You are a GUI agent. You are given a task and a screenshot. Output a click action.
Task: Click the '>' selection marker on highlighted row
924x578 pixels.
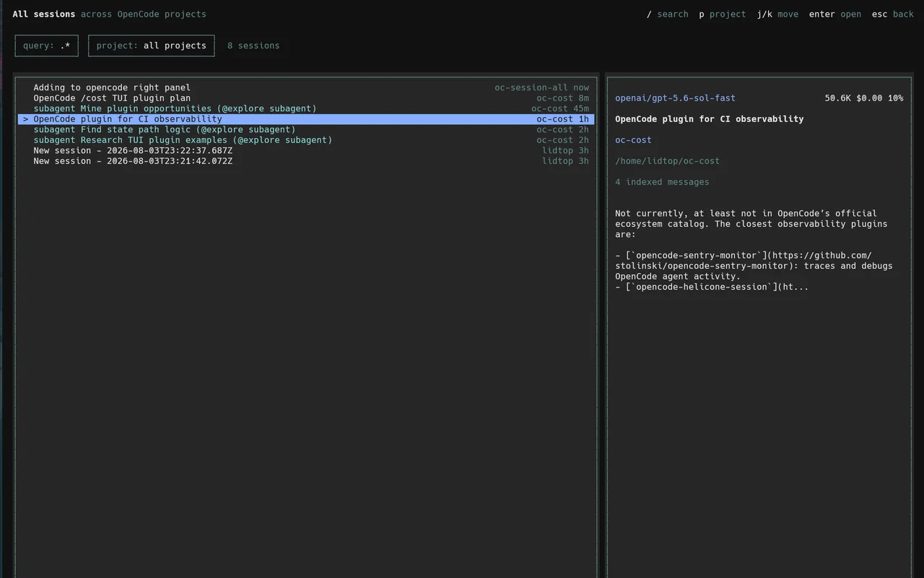pos(26,119)
